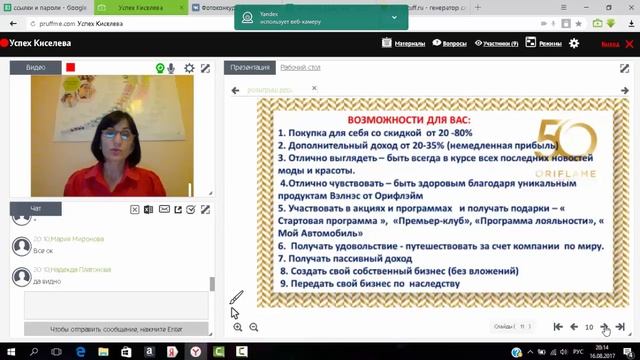Screen dimensions: 640x360
Task: Open Windows Start menu
Action: pos(11,351)
